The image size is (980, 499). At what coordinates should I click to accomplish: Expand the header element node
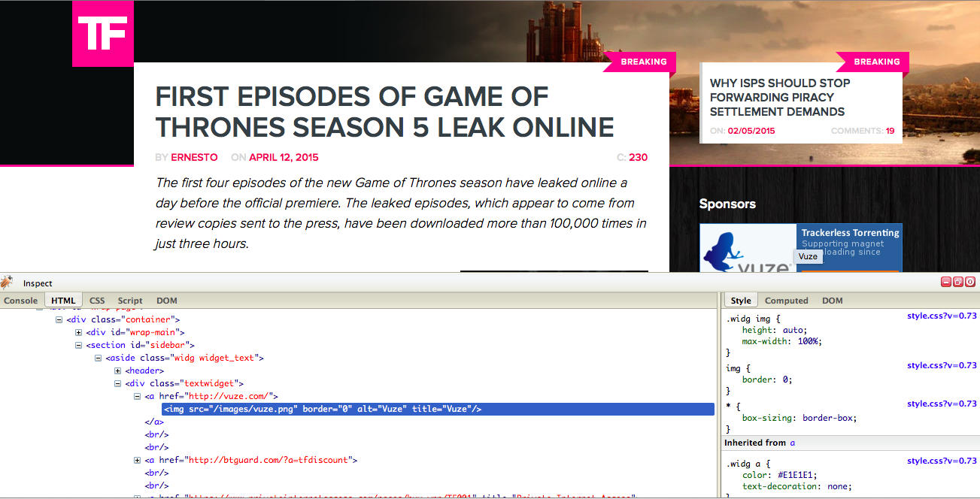tap(118, 371)
